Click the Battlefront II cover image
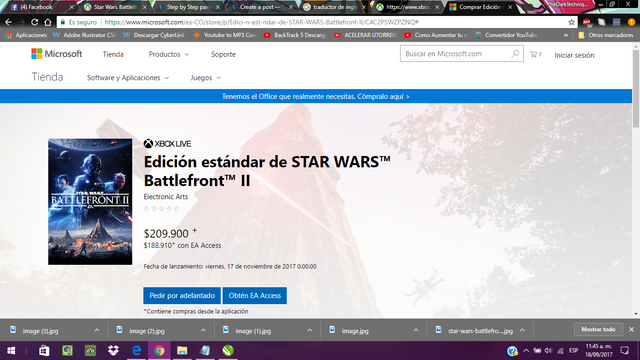Screen dimensions: 640x360 tap(90, 202)
